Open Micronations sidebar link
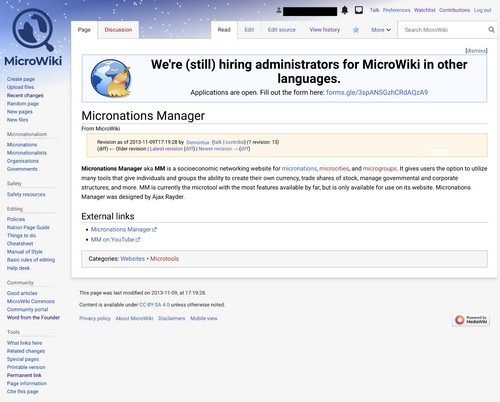This screenshot has height=402, width=500. pyautogui.click(x=22, y=145)
